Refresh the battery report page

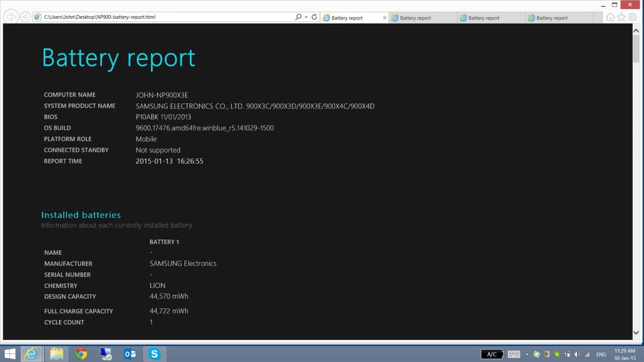click(x=314, y=17)
